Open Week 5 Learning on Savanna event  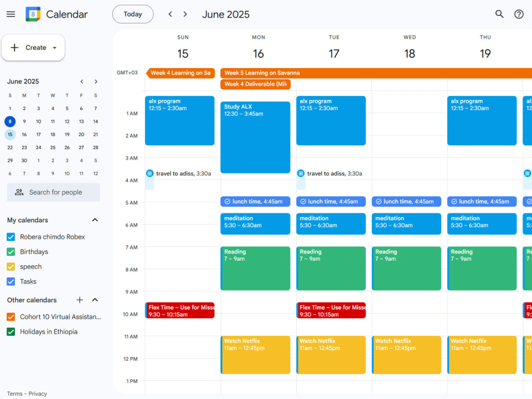376,73
